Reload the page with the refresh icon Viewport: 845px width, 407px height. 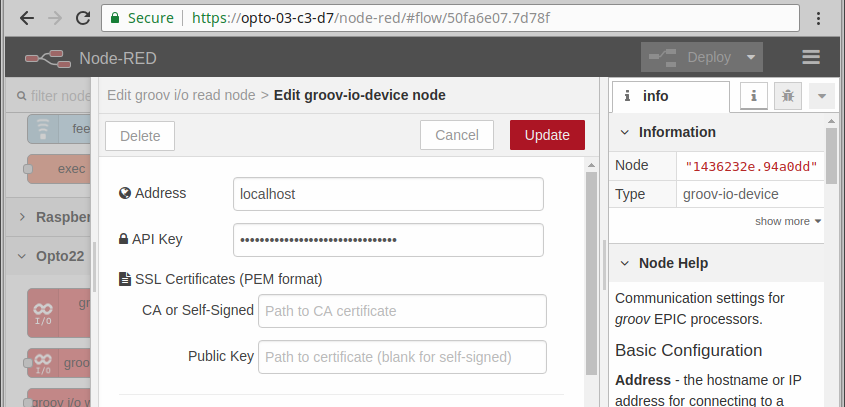(x=83, y=18)
